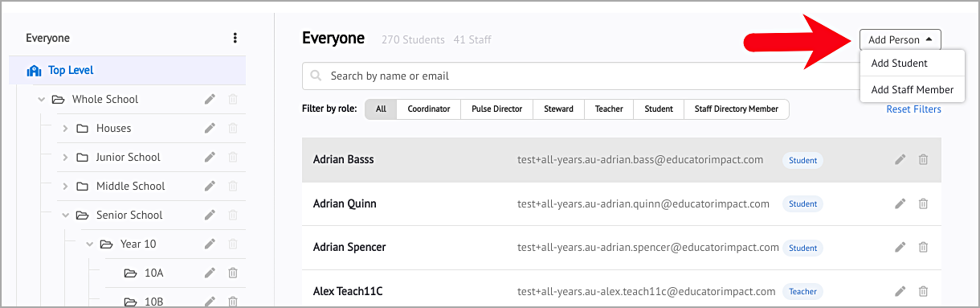Screen dimensions: 980x308
Task: Filter role by Teacher
Action: (x=609, y=109)
